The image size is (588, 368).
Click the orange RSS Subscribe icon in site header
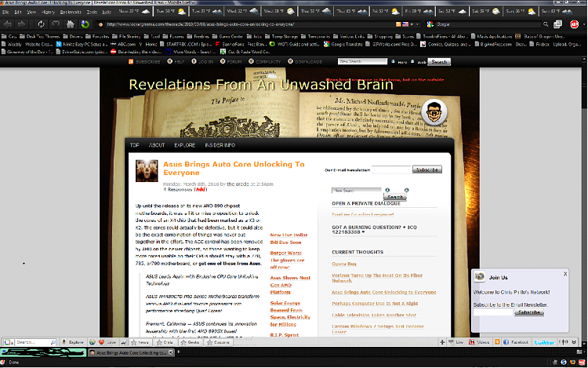pos(131,61)
